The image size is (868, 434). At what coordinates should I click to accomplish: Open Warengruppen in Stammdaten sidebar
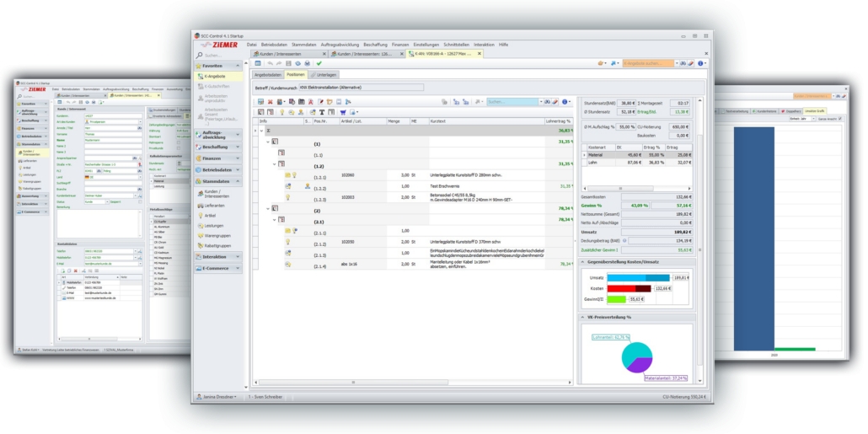217,235
